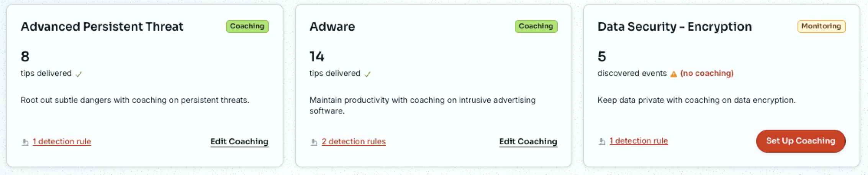Select the Adware card title
The image size is (868, 175).
332,26
